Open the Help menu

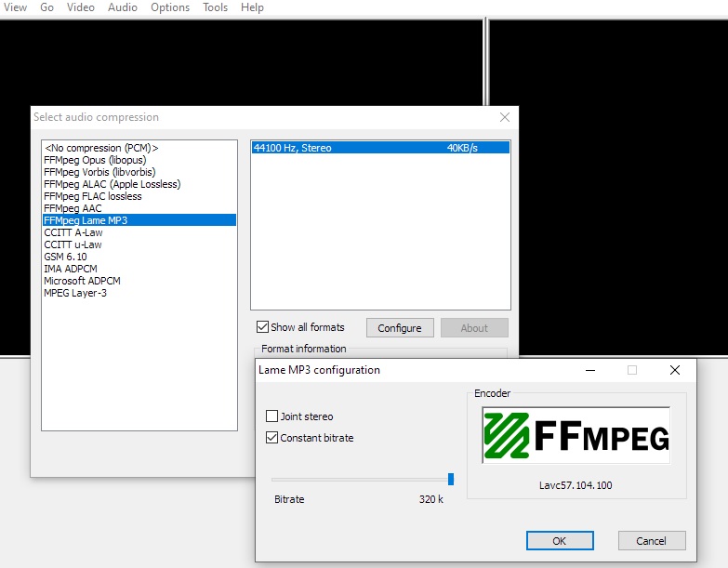click(x=252, y=7)
